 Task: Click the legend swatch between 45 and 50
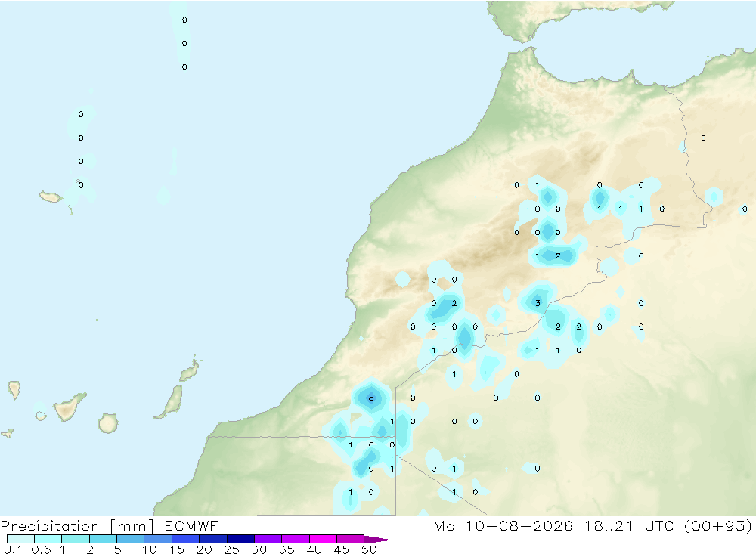point(350,539)
